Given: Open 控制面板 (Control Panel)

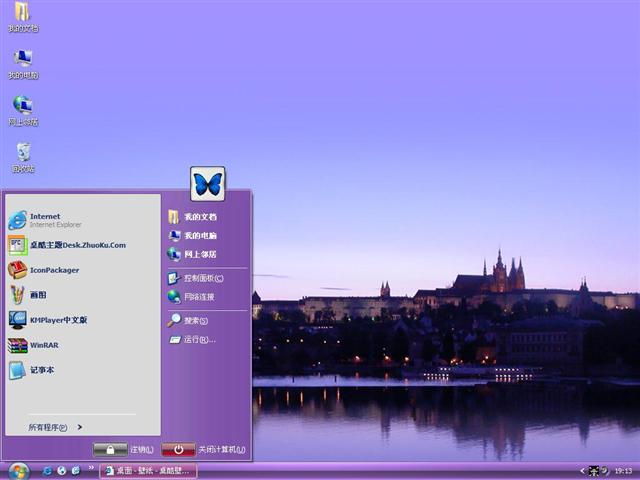Looking at the screenshot, I should [x=202, y=278].
